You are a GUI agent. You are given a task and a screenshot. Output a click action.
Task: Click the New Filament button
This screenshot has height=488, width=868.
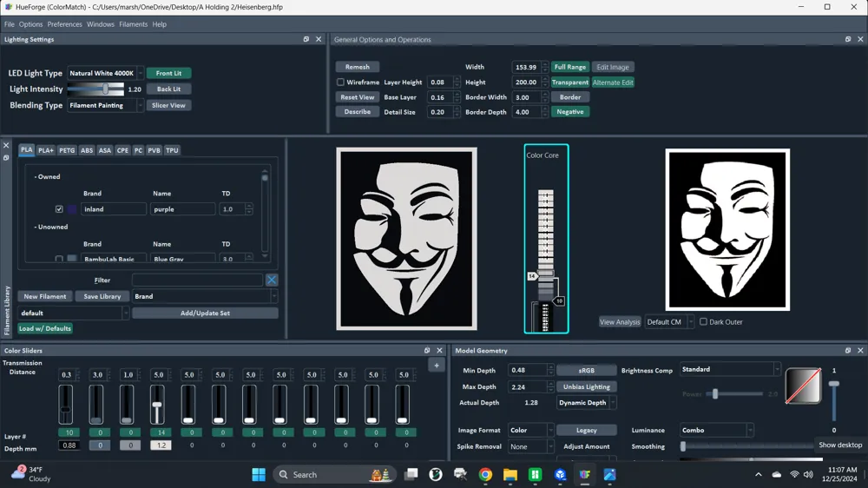[x=45, y=296]
